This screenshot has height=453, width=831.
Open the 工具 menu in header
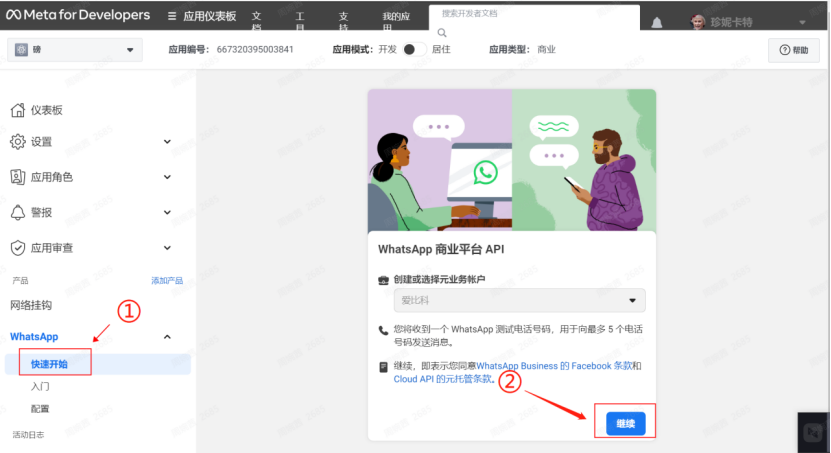[300, 22]
